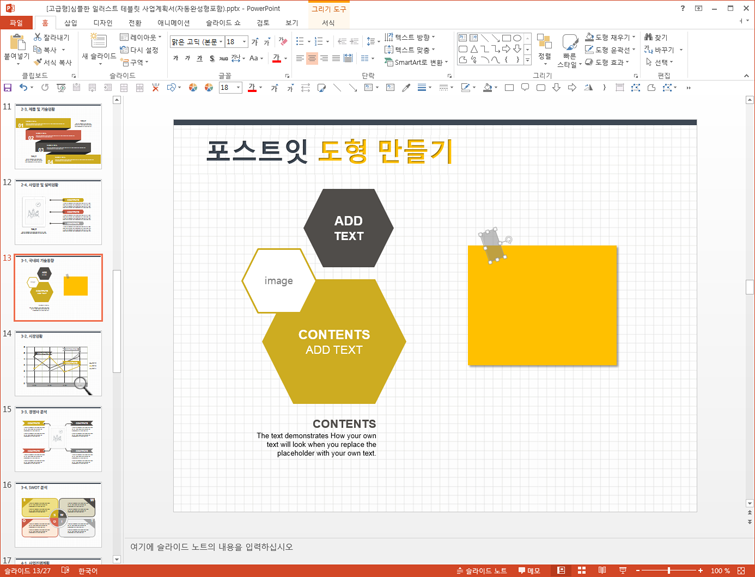Click the slide notes input area
This screenshot has width=755, height=577.
434,547
